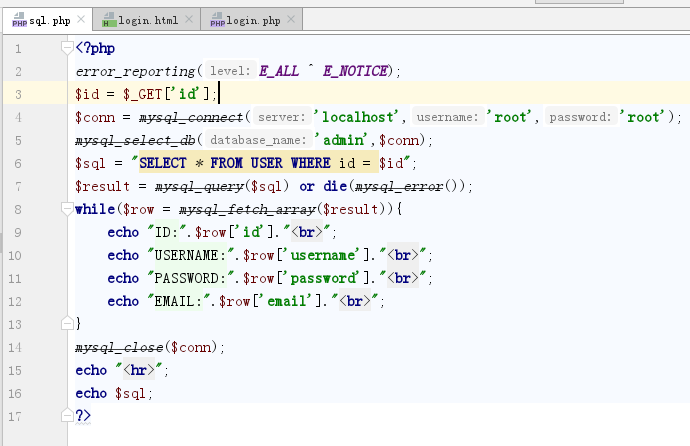
Task: Click the 'password' array key on line 11
Action: [323, 278]
